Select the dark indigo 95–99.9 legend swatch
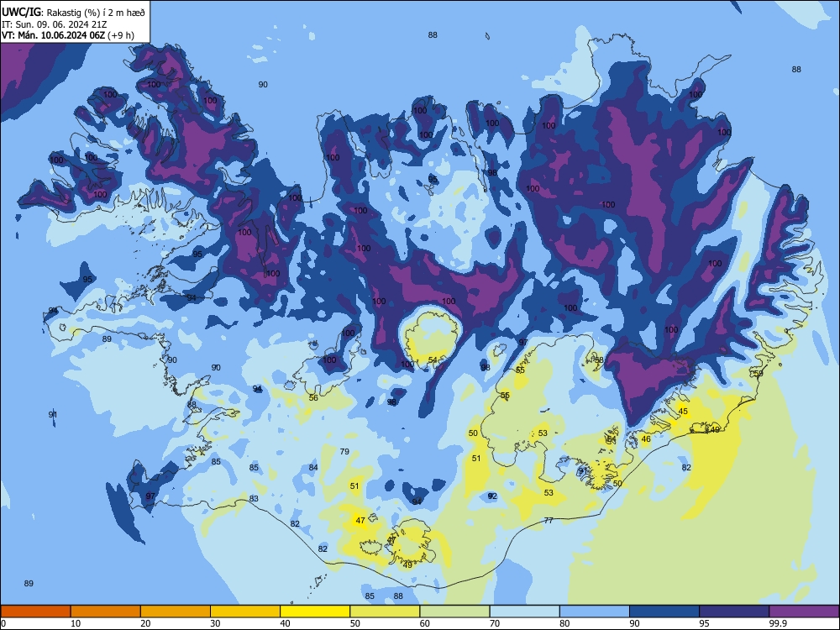 point(734,612)
